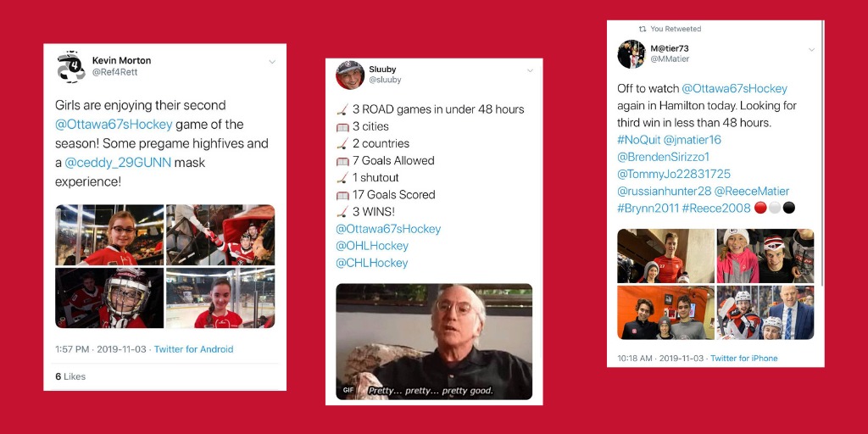Expand the menu chevron on M@tier73's tweet
This screenshot has height=434, width=868.
click(x=811, y=50)
